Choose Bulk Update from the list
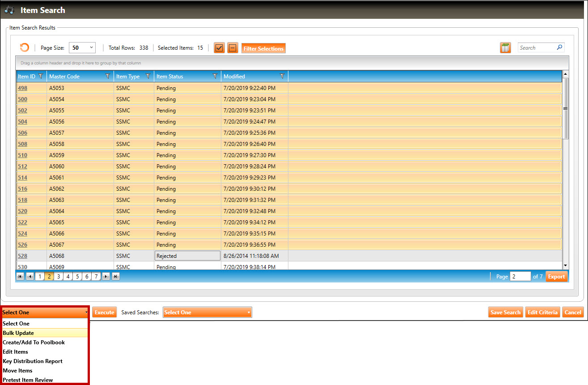Screen dimensions: 588x385 tap(18, 333)
